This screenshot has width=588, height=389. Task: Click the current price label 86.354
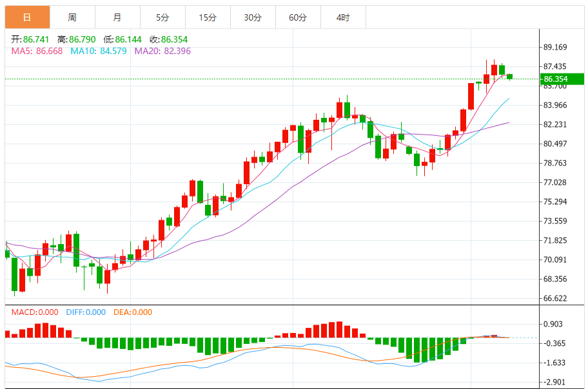click(x=562, y=79)
